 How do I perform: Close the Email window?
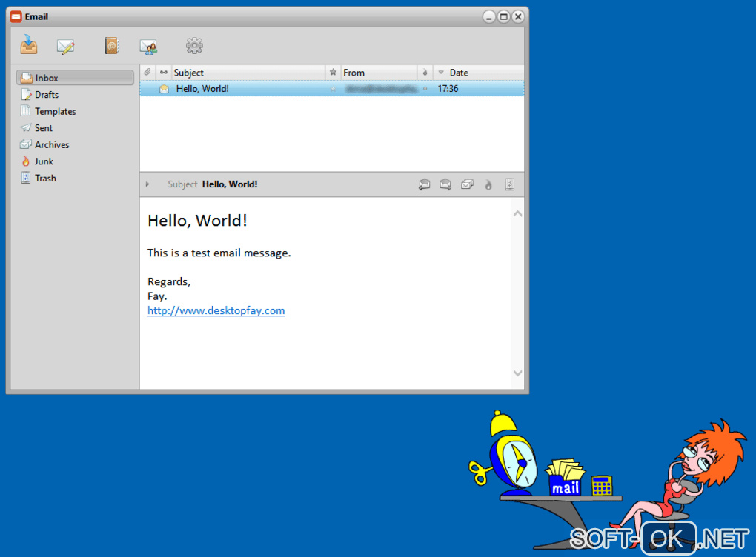pyautogui.click(x=518, y=17)
